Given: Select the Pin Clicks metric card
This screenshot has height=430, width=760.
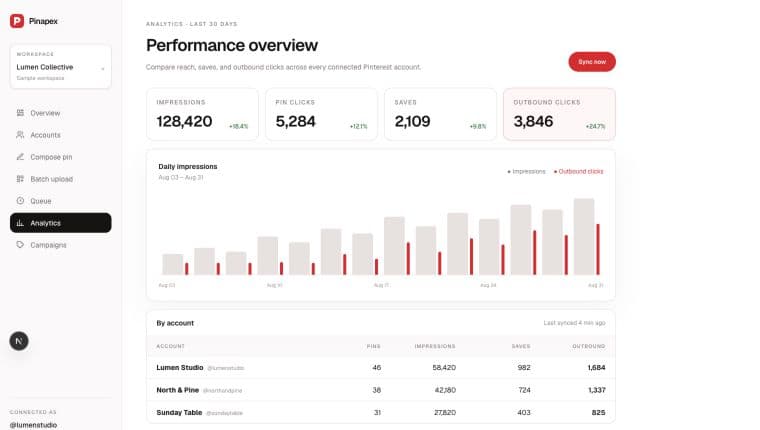Looking at the screenshot, I should (321, 114).
